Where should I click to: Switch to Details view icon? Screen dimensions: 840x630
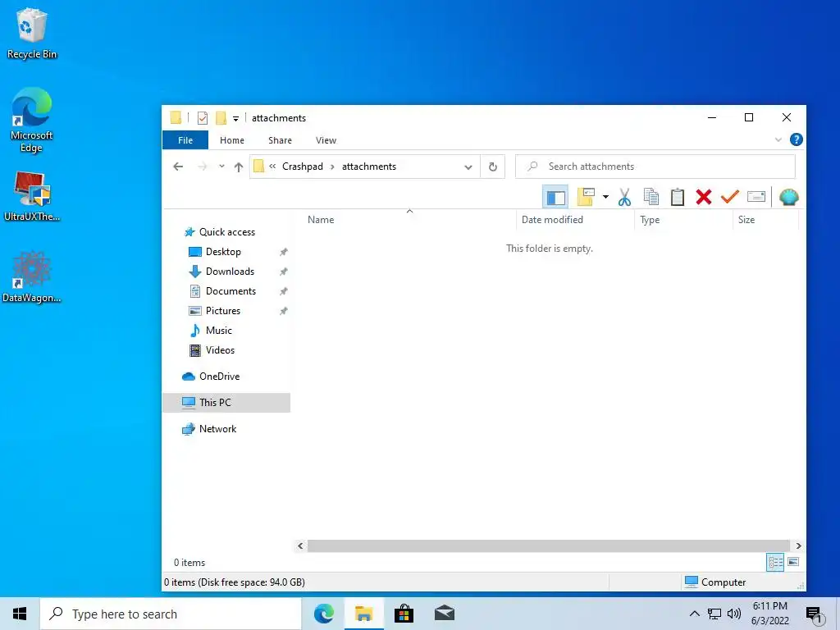tap(775, 563)
